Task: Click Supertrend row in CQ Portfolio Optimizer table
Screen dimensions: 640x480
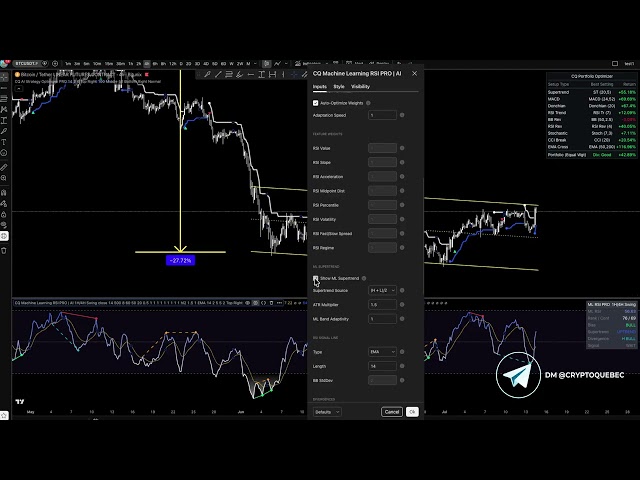Action: point(592,92)
